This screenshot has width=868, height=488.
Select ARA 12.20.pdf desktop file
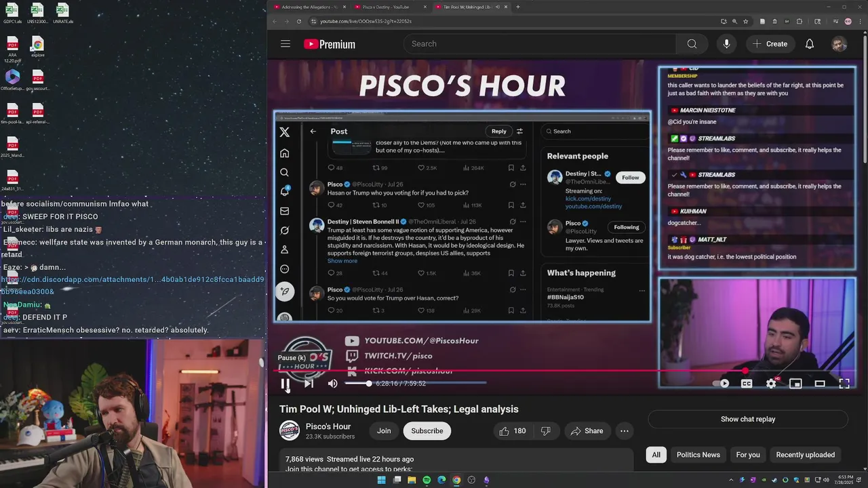coord(12,49)
